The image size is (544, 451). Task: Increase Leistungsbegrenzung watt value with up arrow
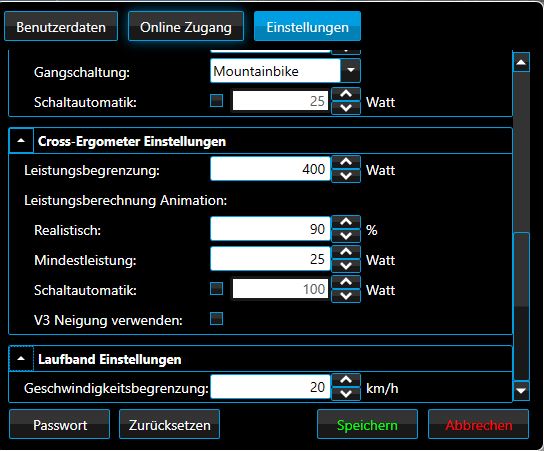click(346, 162)
